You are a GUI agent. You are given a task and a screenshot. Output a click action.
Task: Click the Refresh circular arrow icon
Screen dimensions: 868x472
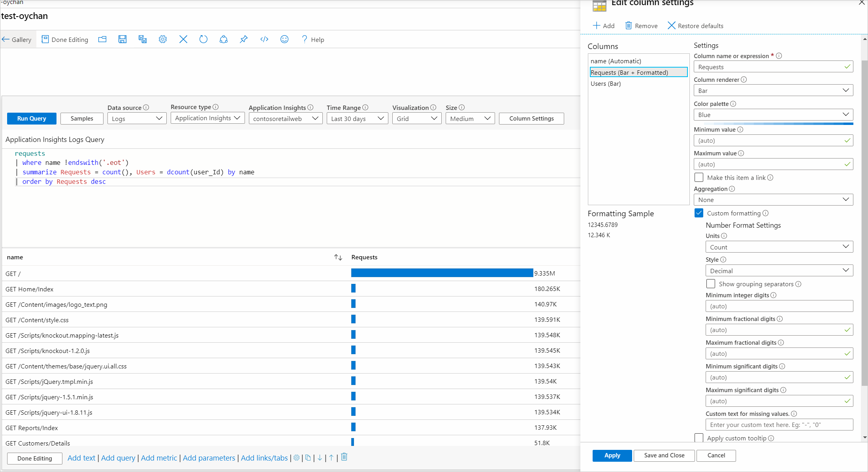pos(203,39)
